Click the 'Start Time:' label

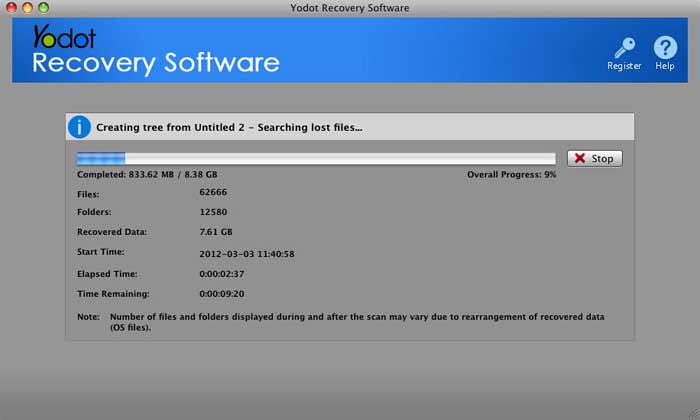pos(100,252)
